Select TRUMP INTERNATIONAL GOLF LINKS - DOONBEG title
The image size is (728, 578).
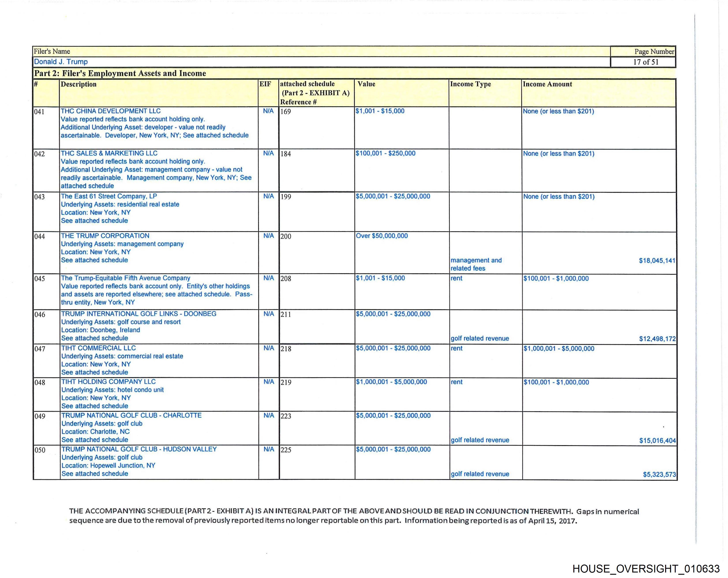[x=139, y=314]
